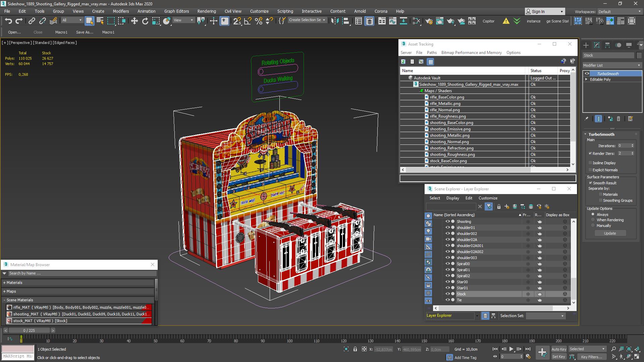
Task: Select the Select and Move tool
Action: point(134,21)
